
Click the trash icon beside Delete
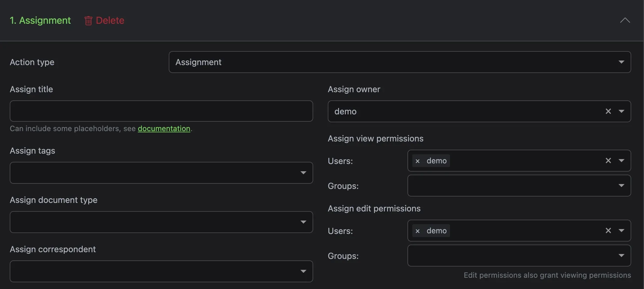click(88, 21)
